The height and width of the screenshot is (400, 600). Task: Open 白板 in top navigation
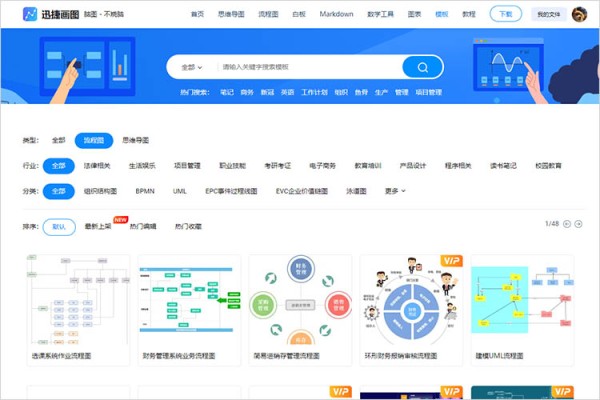299,14
